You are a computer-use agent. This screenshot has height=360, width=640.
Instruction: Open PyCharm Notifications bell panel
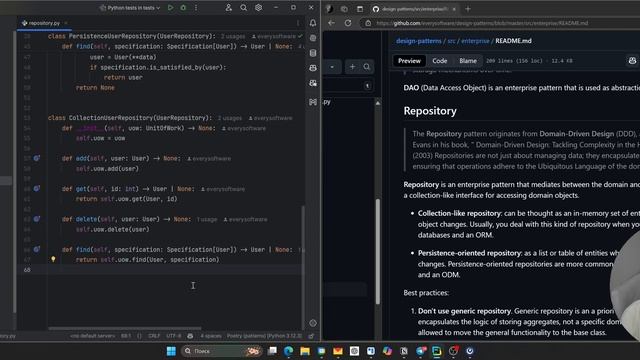[313, 23]
